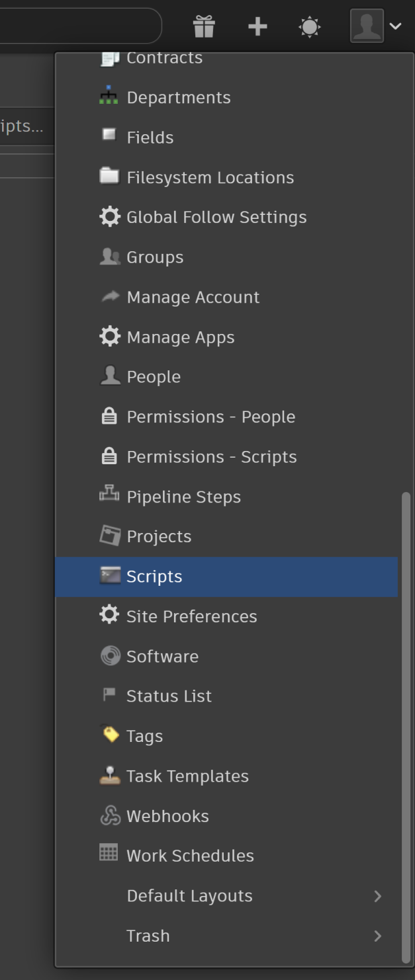Open Manage Account
The height and width of the screenshot is (980, 415).
193,297
